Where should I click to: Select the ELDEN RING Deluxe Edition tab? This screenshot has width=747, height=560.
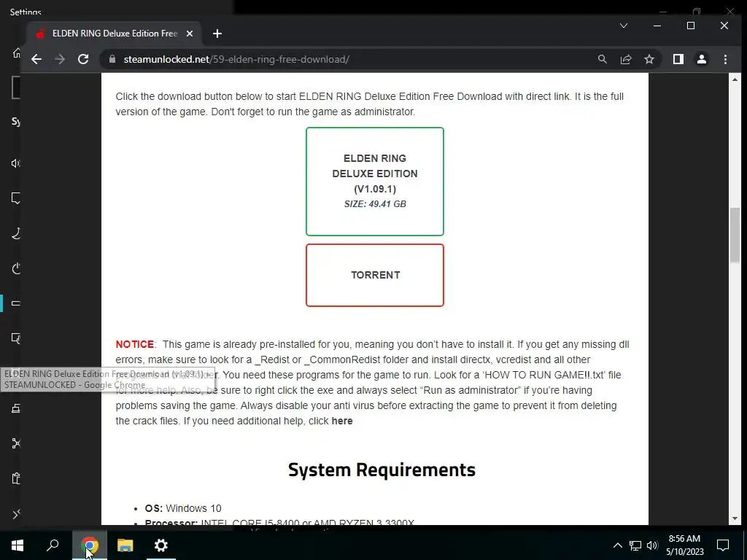[115, 34]
